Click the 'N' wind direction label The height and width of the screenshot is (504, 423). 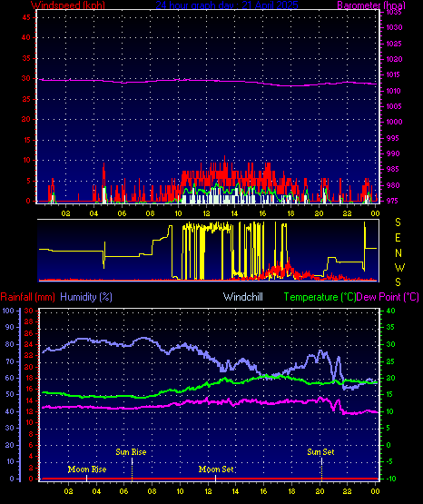pyautogui.click(x=398, y=253)
